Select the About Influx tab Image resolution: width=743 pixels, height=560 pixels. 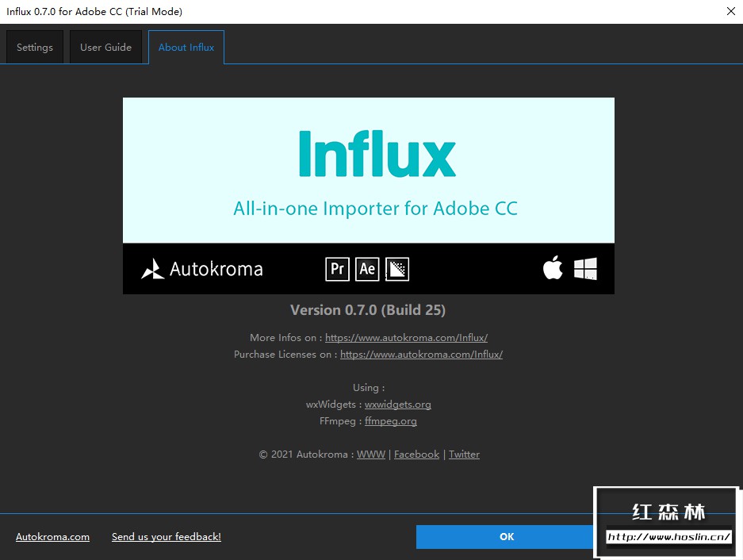(186, 47)
